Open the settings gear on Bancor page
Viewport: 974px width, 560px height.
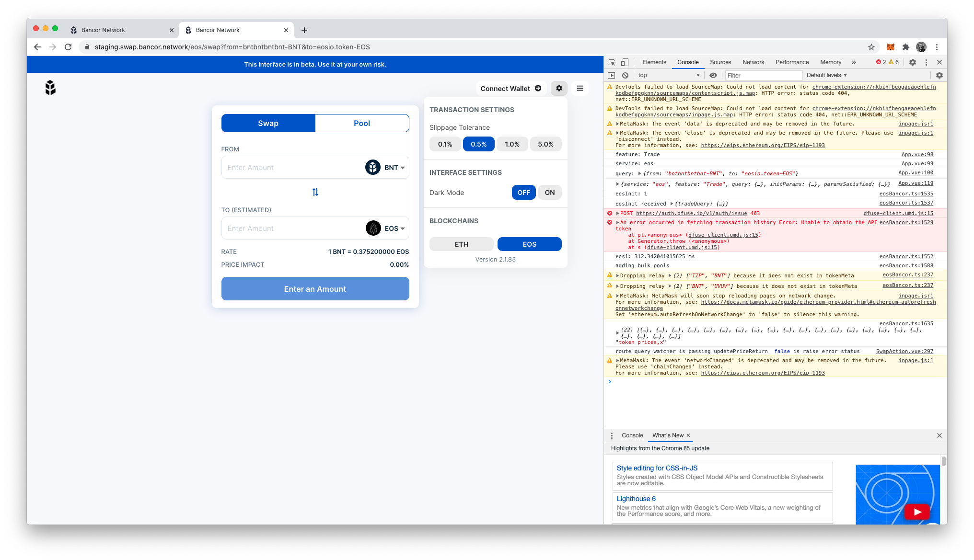559,88
